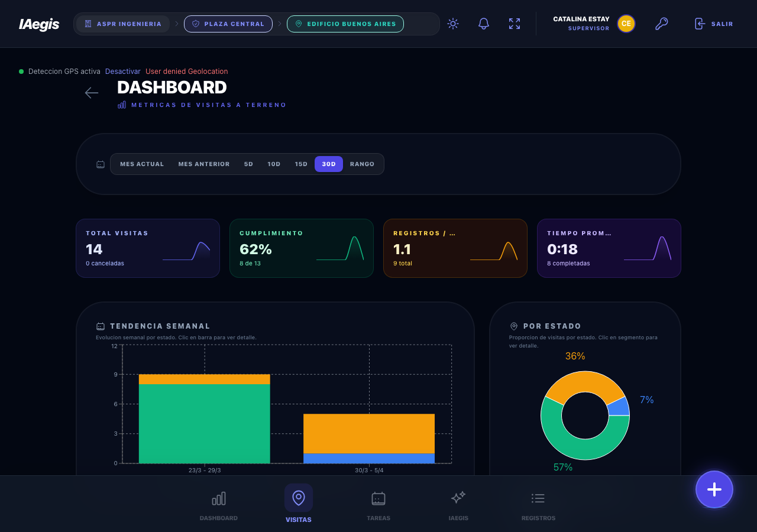Switch to the MES ANTERIOR tab
Screen dimensions: 757x532
[x=203, y=164]
